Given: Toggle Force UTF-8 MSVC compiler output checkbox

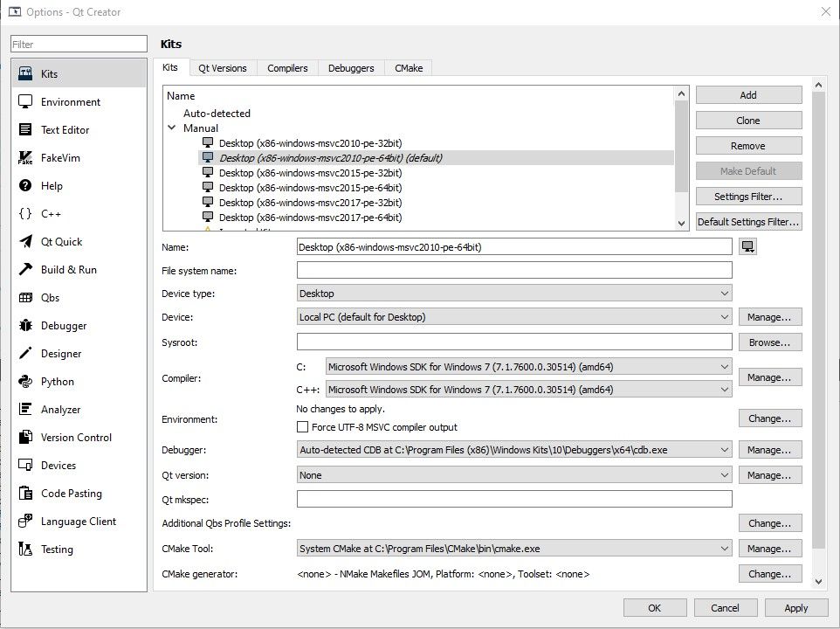Looking at the screenshot, I should coord(303,427).
